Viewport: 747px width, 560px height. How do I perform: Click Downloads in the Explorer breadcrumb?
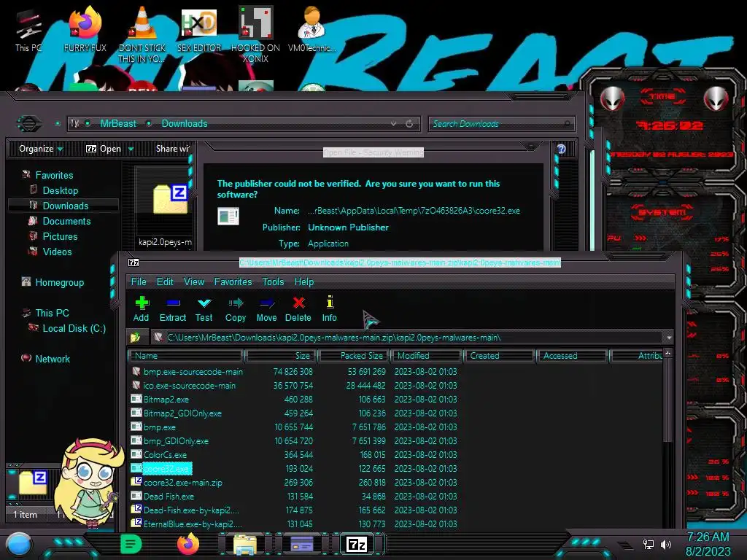pos(185,124)
